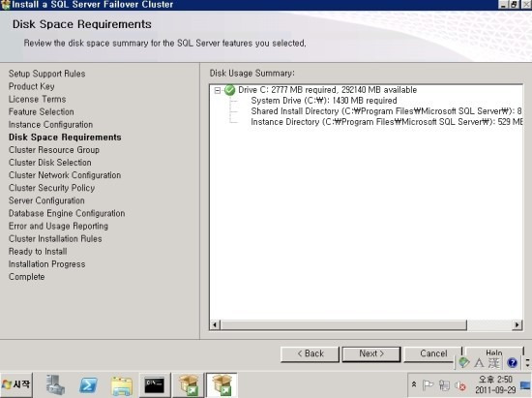Click muted volume tray icon
Viewport: 532px width, 398px height.
460,385
